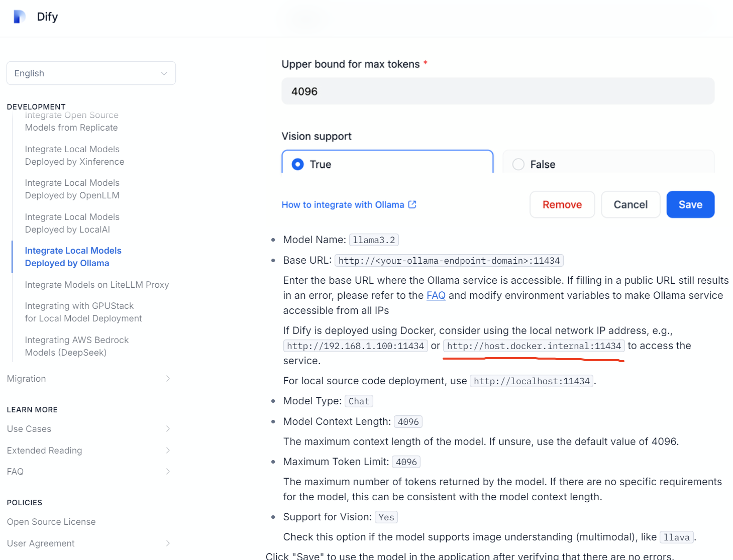The width and height of the screenshot is (733, 560).
Task: Click the Upper bound for max tokens field
Action: pyautogui.click(x=497, y=91)
